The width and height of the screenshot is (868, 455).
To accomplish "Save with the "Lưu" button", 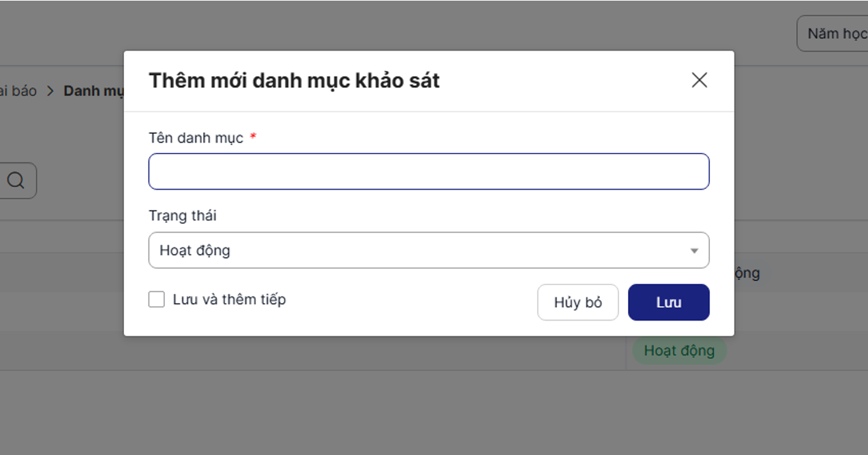I will pos(668,302).
